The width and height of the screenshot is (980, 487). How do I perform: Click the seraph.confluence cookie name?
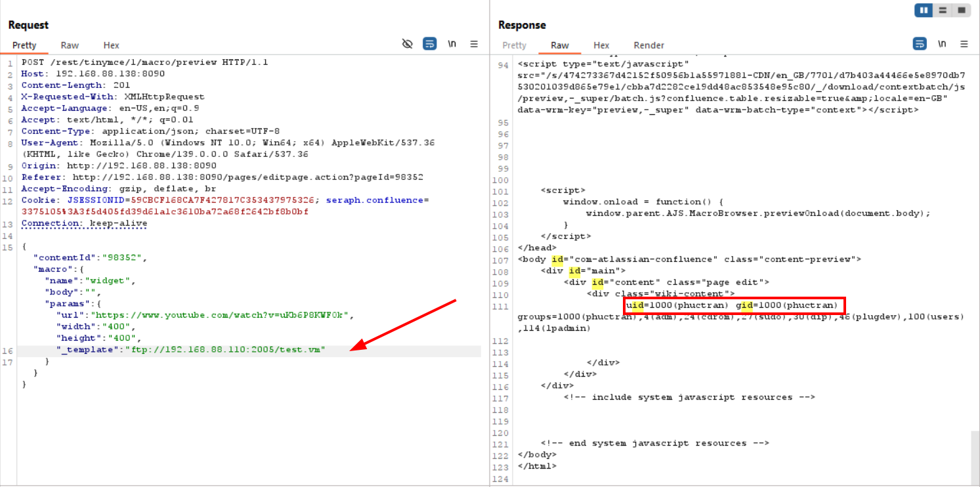coord(375,200)
